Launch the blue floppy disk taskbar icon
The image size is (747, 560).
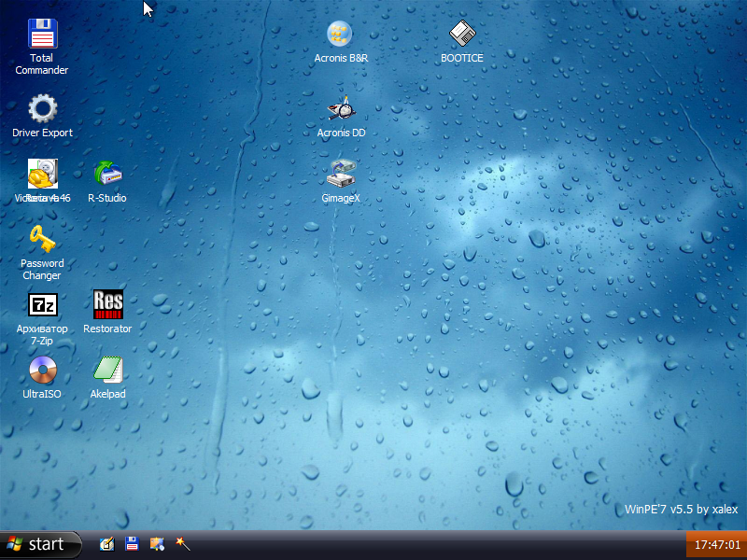point(132,544)
